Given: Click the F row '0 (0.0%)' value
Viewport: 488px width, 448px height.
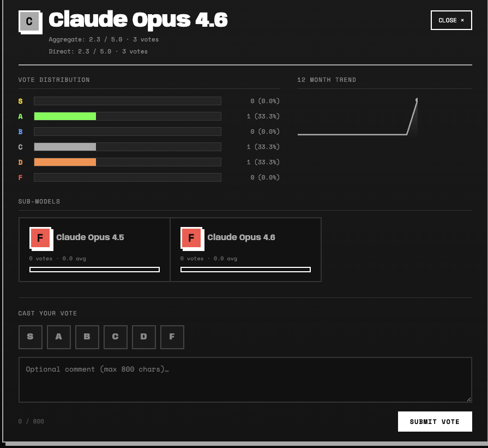Looking at the screenshot, I should click(265, 177).
